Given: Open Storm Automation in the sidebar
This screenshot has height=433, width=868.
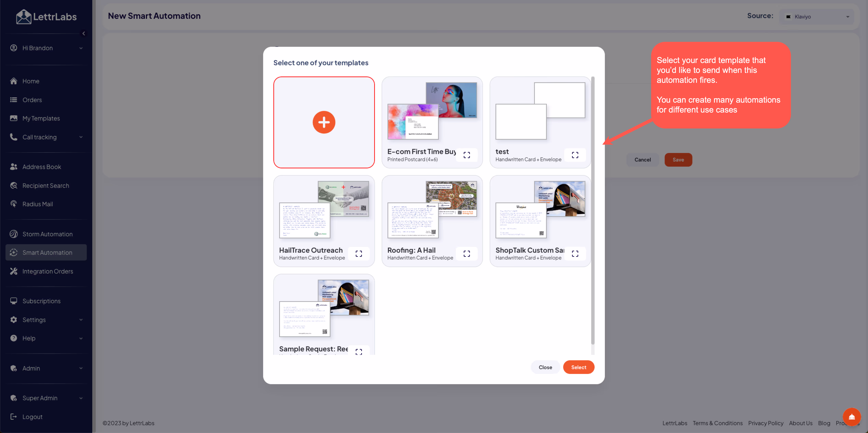Looking at the screenshot, I should (46, 234).
